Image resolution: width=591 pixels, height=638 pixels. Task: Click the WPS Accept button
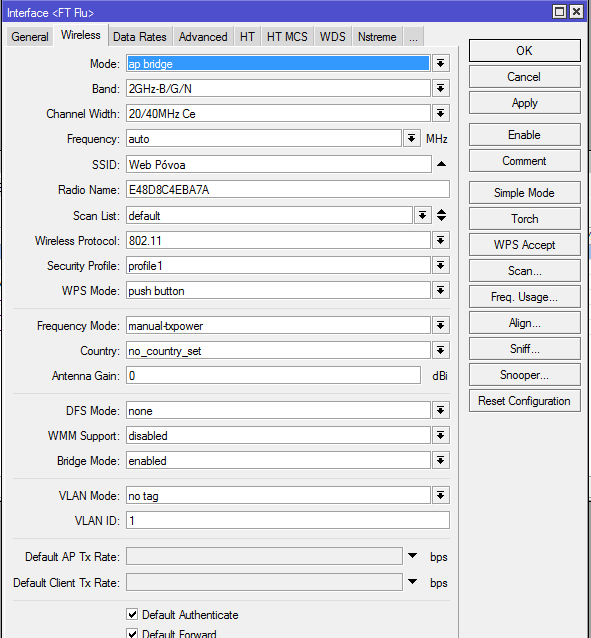click(525, 245)
